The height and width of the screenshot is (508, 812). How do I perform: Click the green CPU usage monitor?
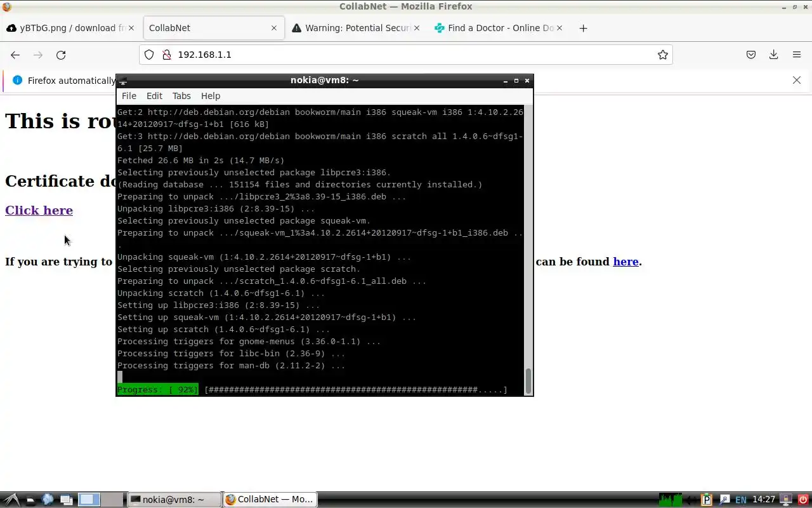[671, 500]
